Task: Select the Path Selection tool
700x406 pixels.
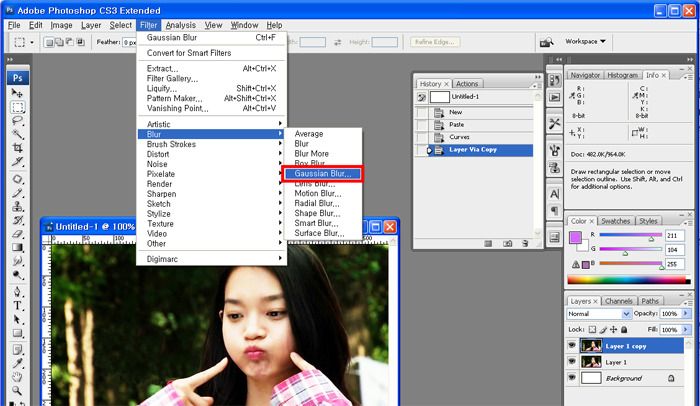Action: pos(17,319)
